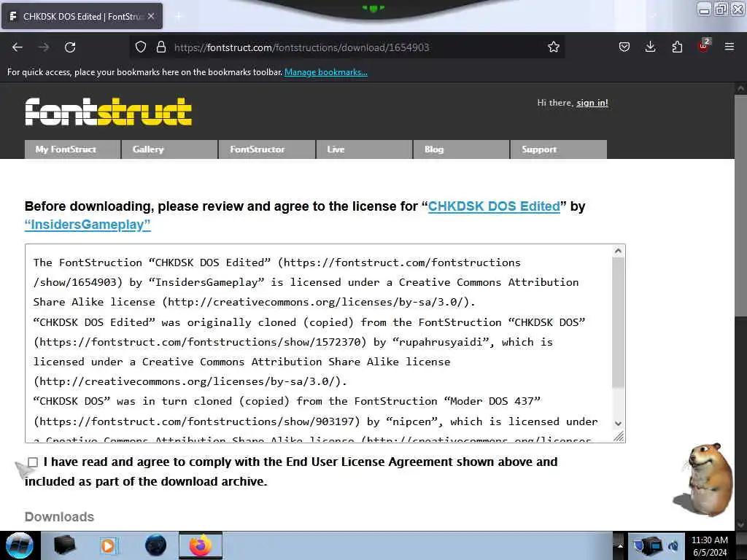747x560 pixels.
Task: Check the End User License Agreement checkbox
Action: [x=33, y=462]
